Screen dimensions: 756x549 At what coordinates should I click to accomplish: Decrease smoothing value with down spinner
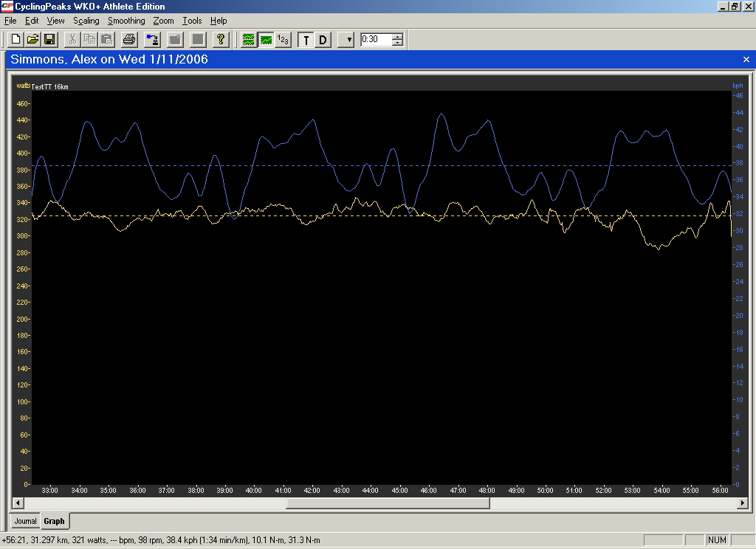pos(397,43)
